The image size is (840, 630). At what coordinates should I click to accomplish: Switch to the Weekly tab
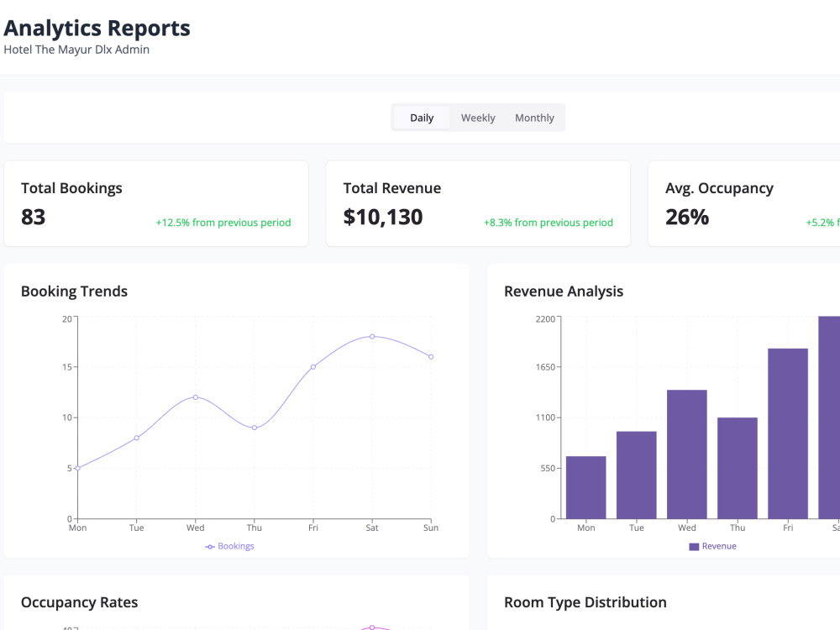(478, 118)
